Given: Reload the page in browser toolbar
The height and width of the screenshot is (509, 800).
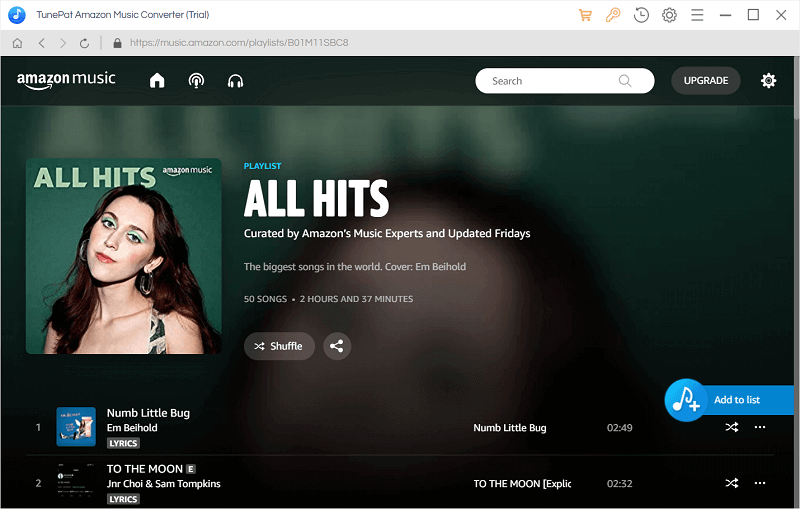Looking at the screenshot, I should [85, 44].
